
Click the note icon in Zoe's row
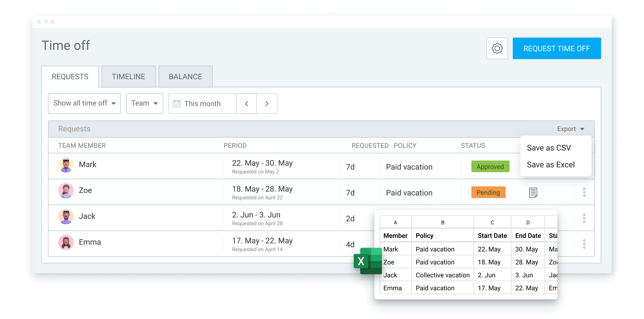click(x=533, y=192)
